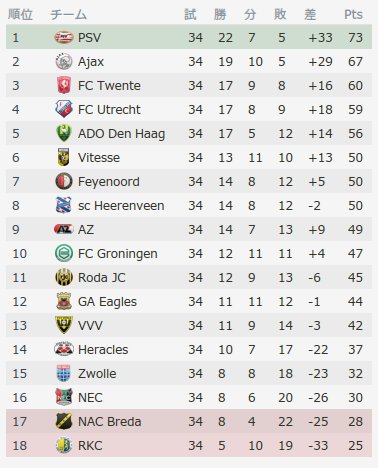
Task: Select the GA Eagles team name
Action: coord(107,302)
